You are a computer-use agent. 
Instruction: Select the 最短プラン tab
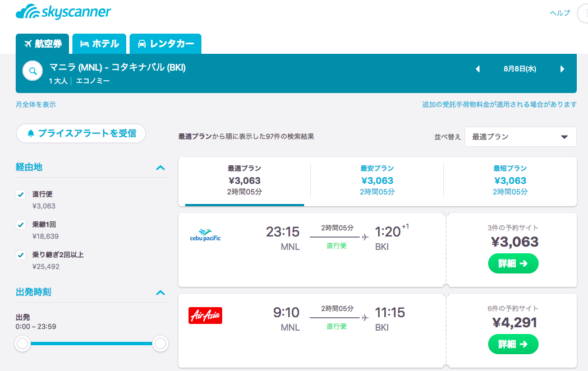tap(510, 180)
